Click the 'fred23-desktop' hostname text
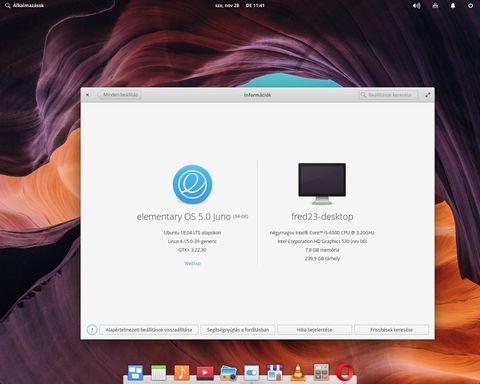Screen dimensions: 480x384 [x=322, y=217]
